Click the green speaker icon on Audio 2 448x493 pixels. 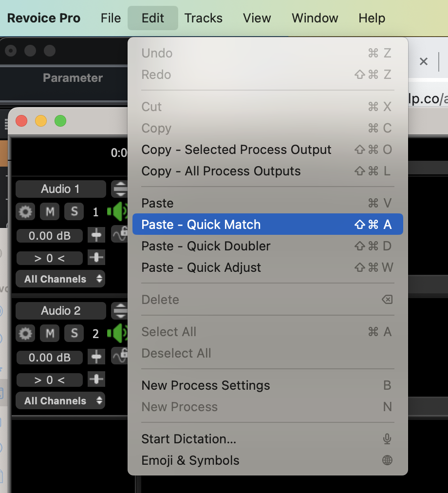(117, 333)
